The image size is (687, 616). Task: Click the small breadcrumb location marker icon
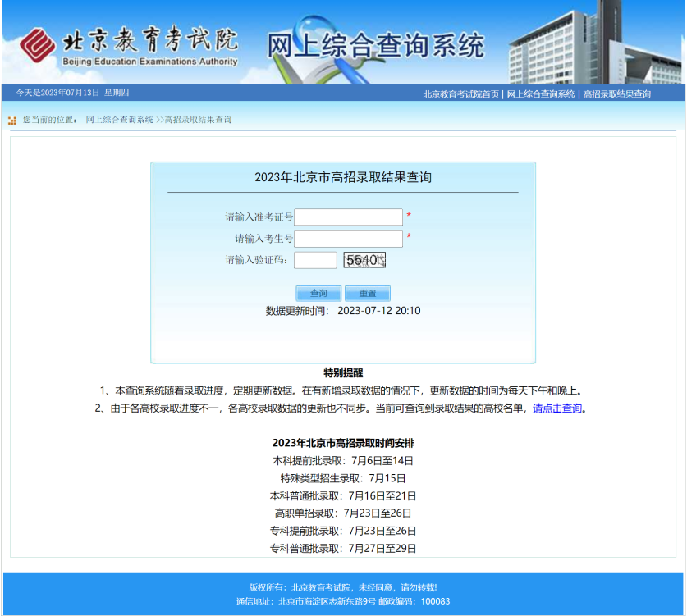pyautogui.click(x=11, y=119)
